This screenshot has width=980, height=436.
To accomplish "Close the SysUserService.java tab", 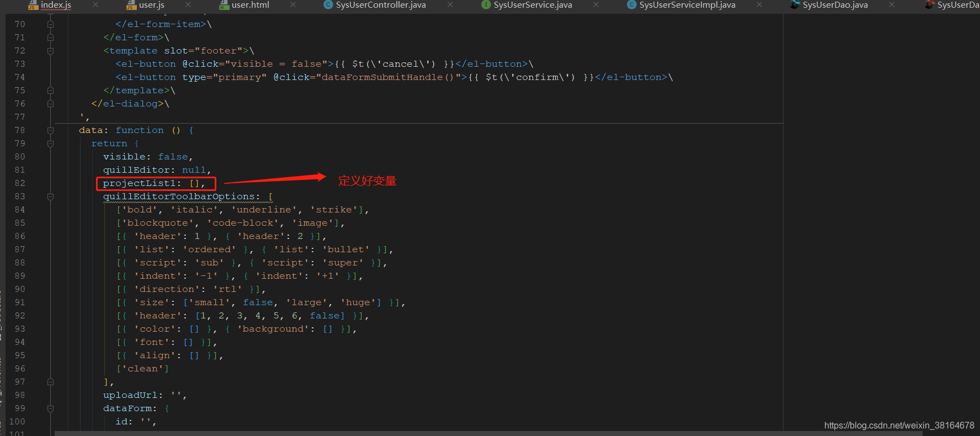I will [x=596, y=4].
